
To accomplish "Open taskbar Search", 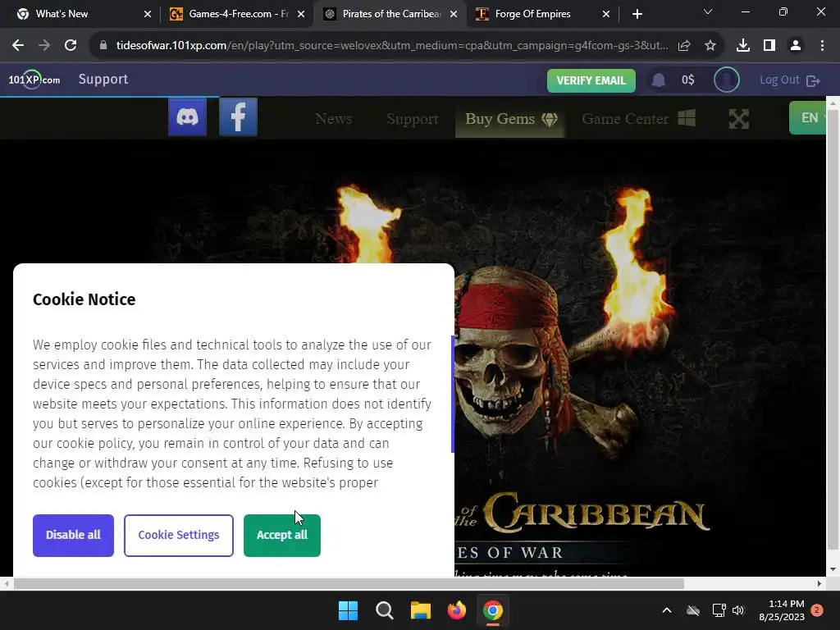I will pos(384,610).
